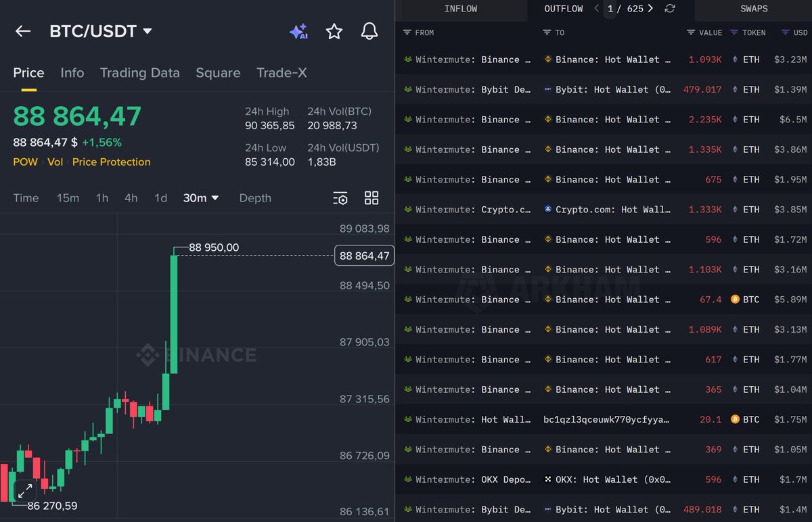The width and height of the screenshot is (812, 522).
Task: Switch to the Price tab
Action: [28, 73]
